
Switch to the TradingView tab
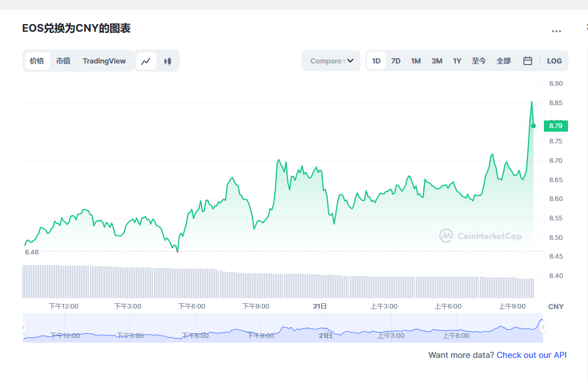coord(104,61)
